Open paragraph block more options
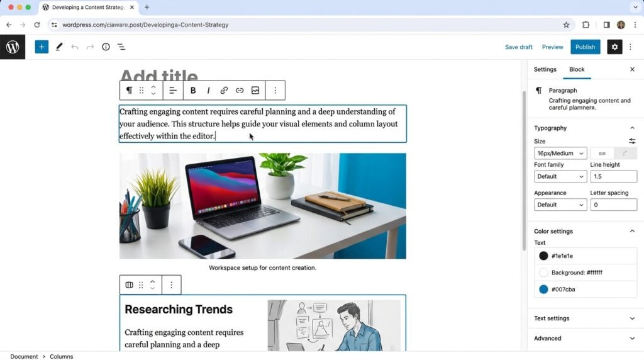The image size is (644, 360). tap(275, 91)
